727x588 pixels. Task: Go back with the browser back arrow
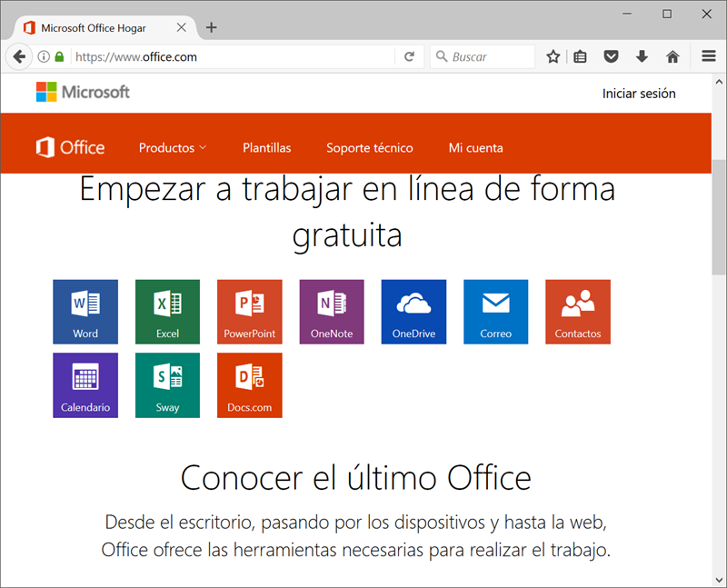[x=19, y=56]
